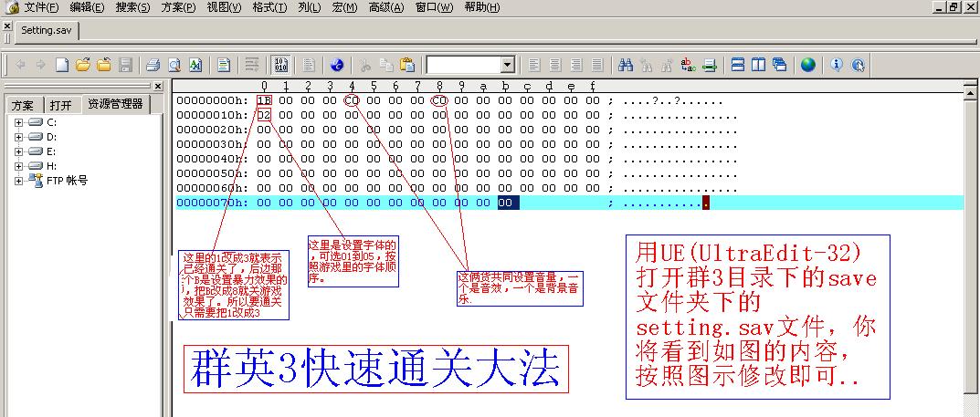
Task: Open the 搜索(S) menu
Action: click(x=132, y=7)
